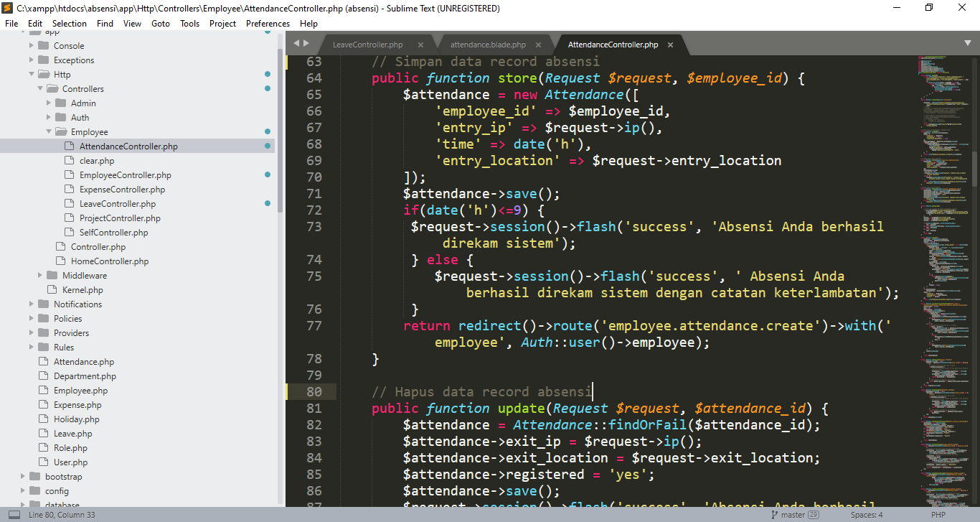
Task: Click file icon next to clear.php
Action: pos(70,160)
